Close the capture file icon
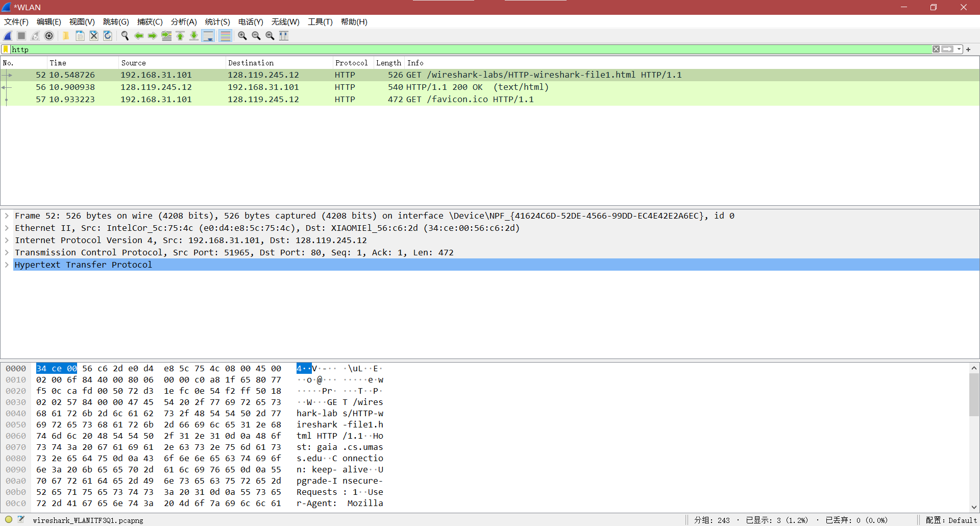 [94, 36]
